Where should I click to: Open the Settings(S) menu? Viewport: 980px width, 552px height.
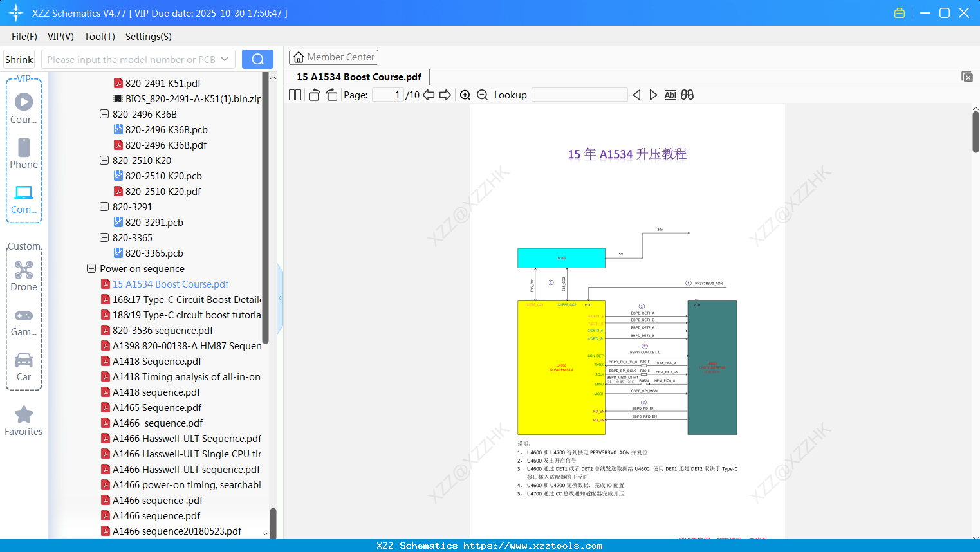click(149, 37)
